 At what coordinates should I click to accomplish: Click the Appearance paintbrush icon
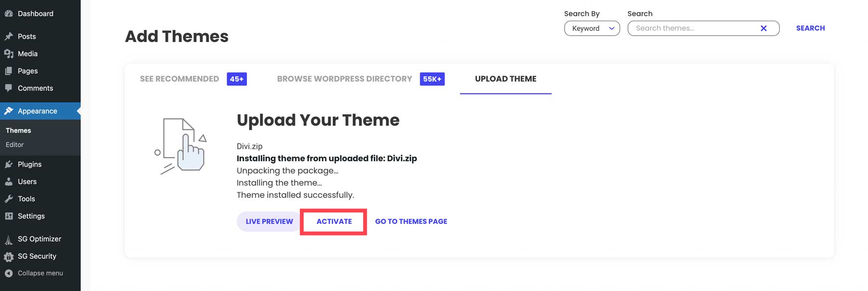coord(9,111)
